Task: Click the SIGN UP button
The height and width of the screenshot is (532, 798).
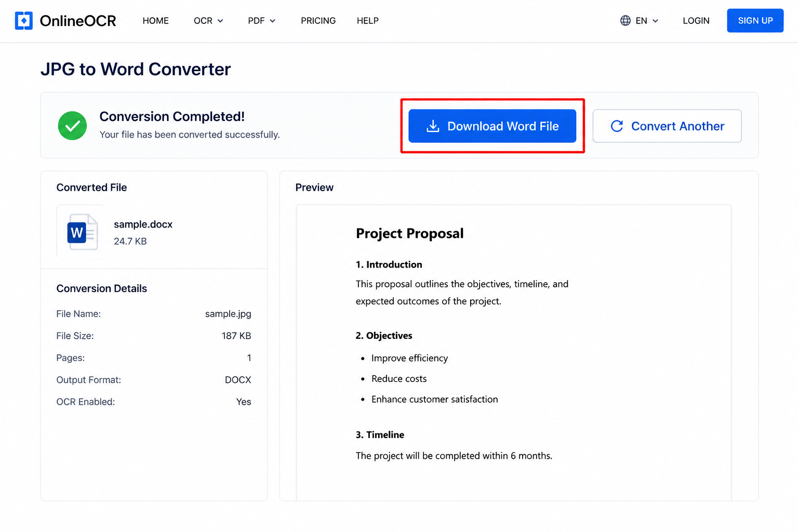Action: [755, 21]
